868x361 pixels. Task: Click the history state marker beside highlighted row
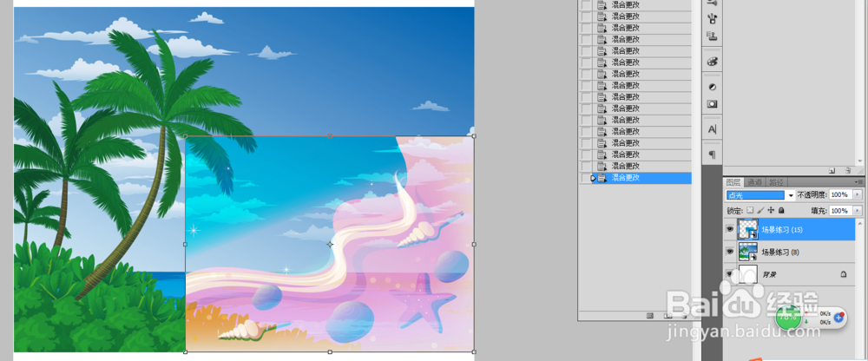click(593, 178)
